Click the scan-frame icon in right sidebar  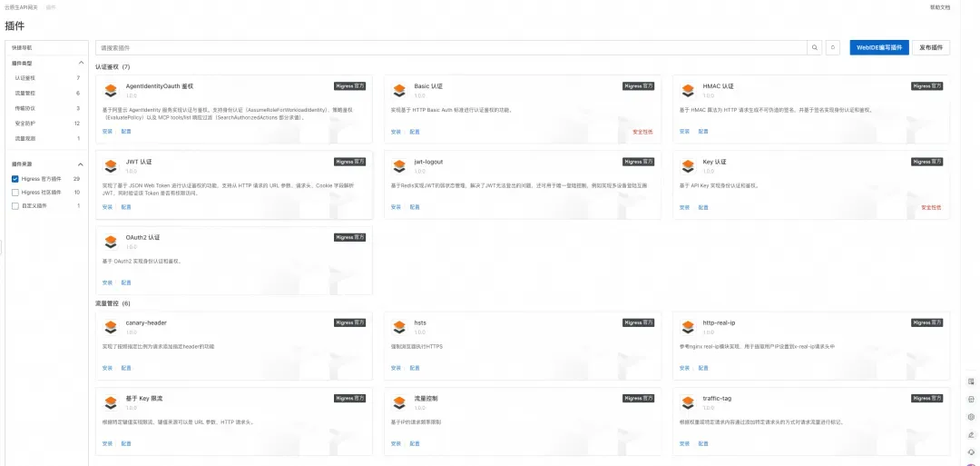[971, 399]
